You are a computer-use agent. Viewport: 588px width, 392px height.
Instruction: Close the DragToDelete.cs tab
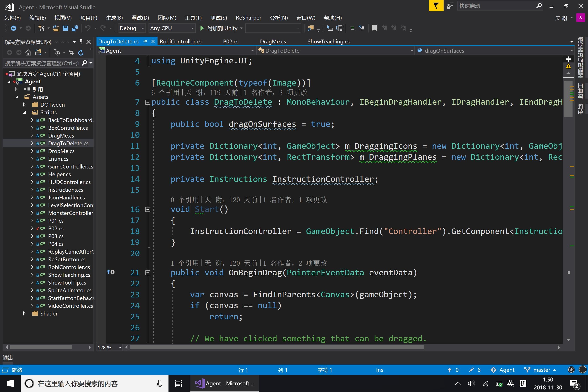coord(153,41)
